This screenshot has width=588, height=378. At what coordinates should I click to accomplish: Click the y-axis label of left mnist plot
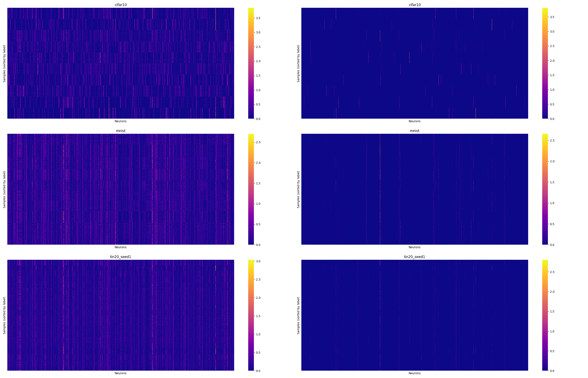pyautogui.click(x=4, y=189)
